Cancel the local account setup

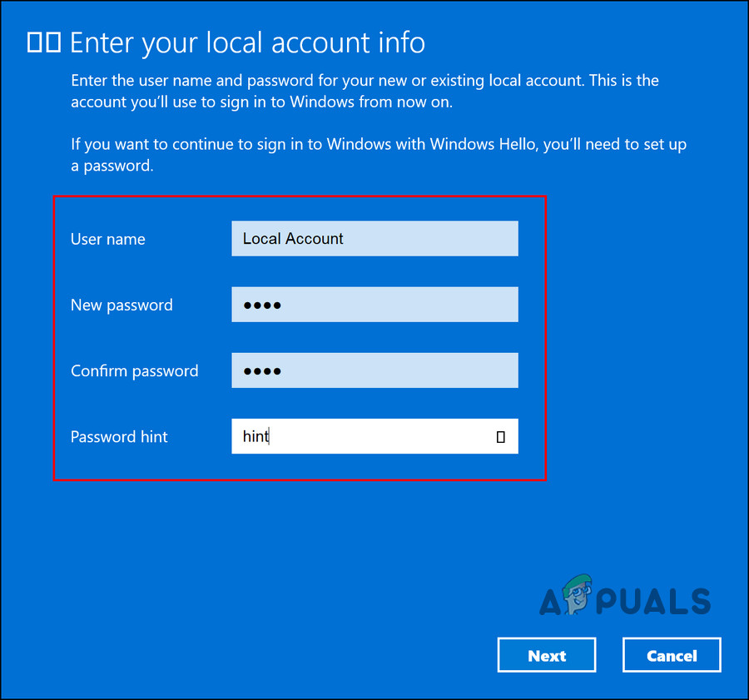[x=672, y=655]
